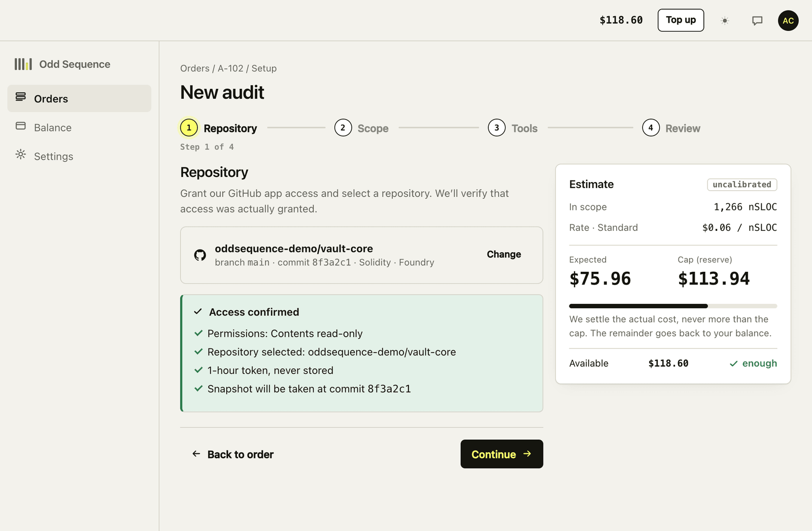Click the Continue button
The height and width of the screenshot is (531, 812).
(502, 454)
